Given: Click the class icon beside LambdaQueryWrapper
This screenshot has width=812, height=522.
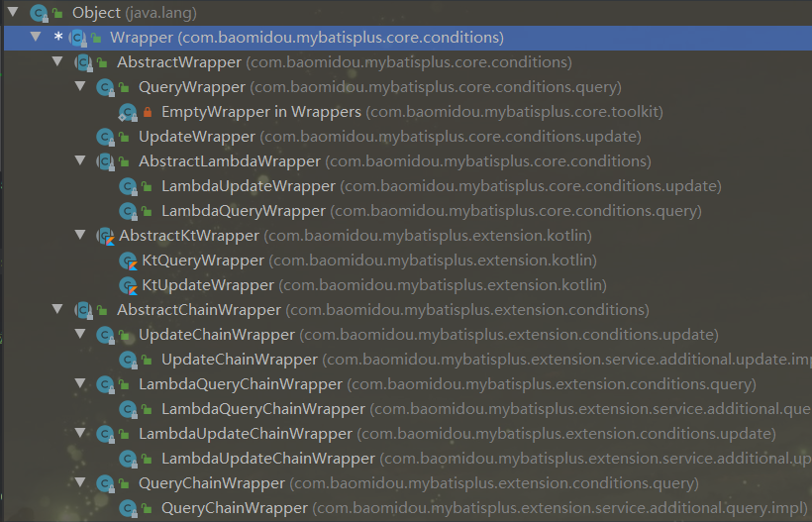Looking at the screenshot, I should tap(128, 212).
